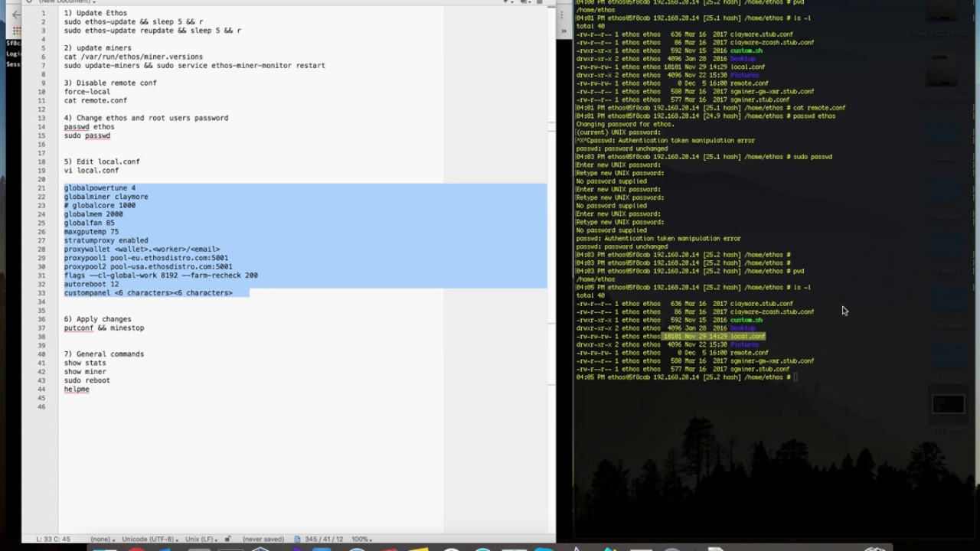Click 'passwd ethos' line in the editor
980x551 pixels.
(x=90, y=127)
